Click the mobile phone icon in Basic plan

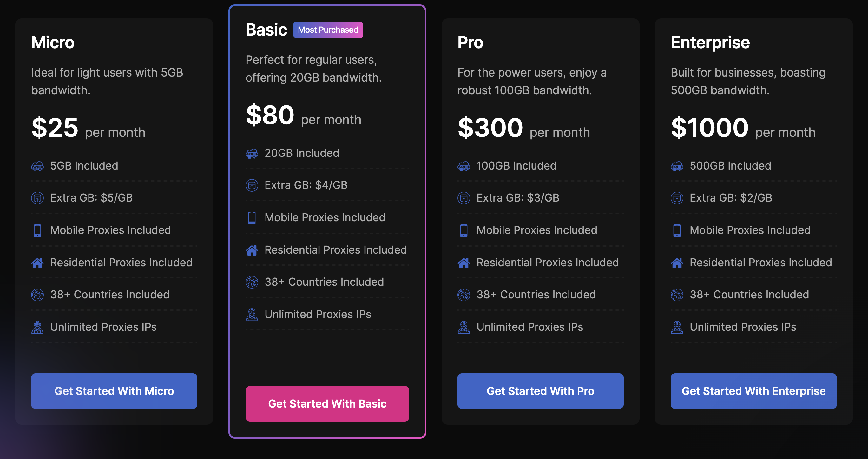coord(252,217)
